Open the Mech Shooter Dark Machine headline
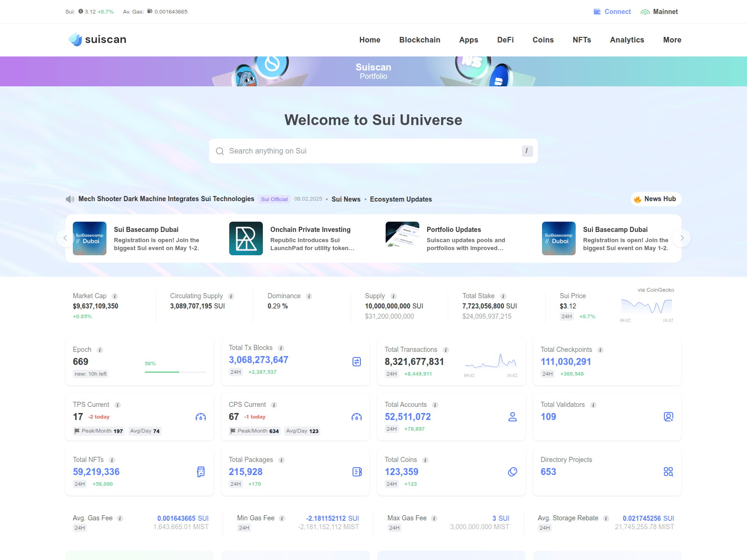This screenshot has width=747, height=560. point(166,199)
